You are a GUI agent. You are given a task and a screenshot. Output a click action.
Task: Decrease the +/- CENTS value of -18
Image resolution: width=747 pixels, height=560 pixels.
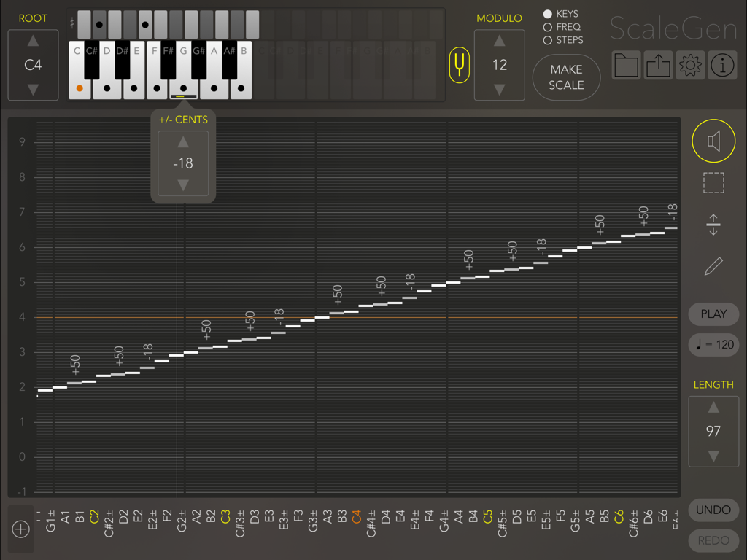182,186
